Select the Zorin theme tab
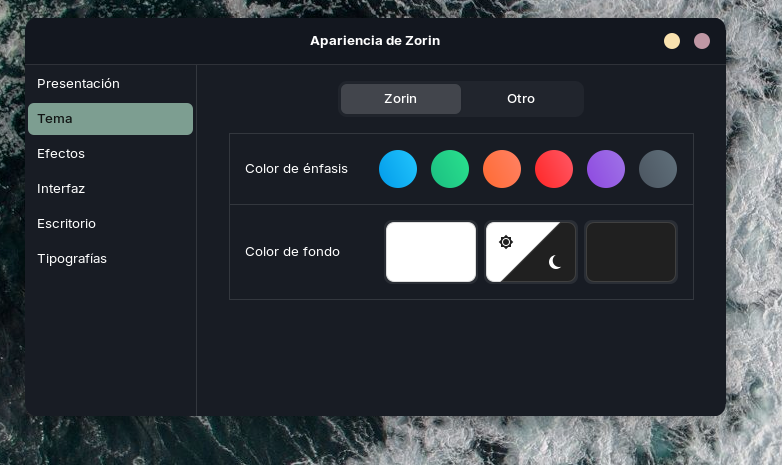This screenshot has height=465, width=782. pos(400,99)
